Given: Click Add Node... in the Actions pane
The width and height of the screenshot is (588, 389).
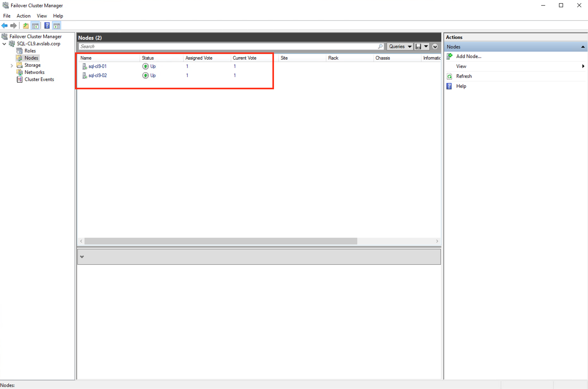Looking at the screenshot, I should (469, 56).
